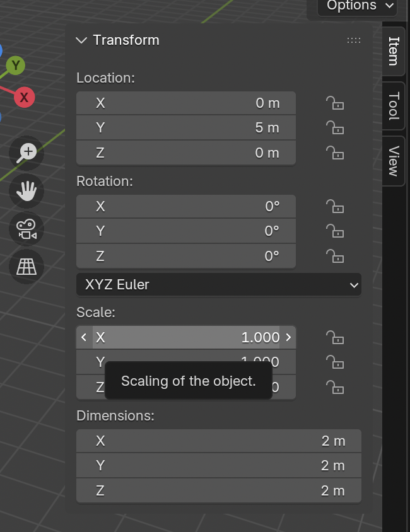Click the right arrow on Scale X
This screenshot has height=532, width=410.
[288, 337]
